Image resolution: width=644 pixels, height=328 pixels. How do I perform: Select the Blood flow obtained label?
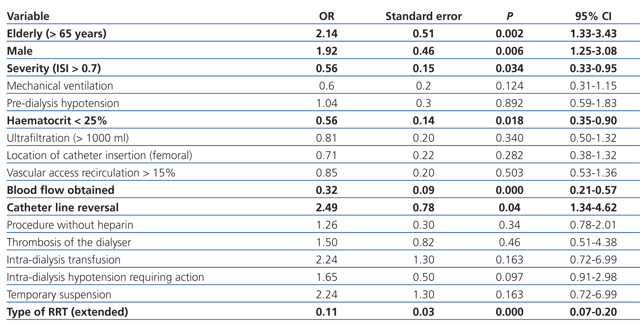point(60,190)
